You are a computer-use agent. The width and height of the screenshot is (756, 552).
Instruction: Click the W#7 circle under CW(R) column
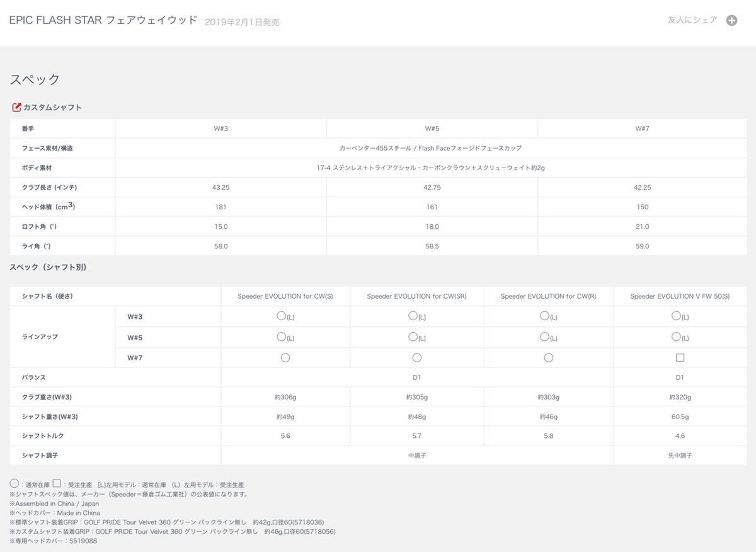[548, 357]
